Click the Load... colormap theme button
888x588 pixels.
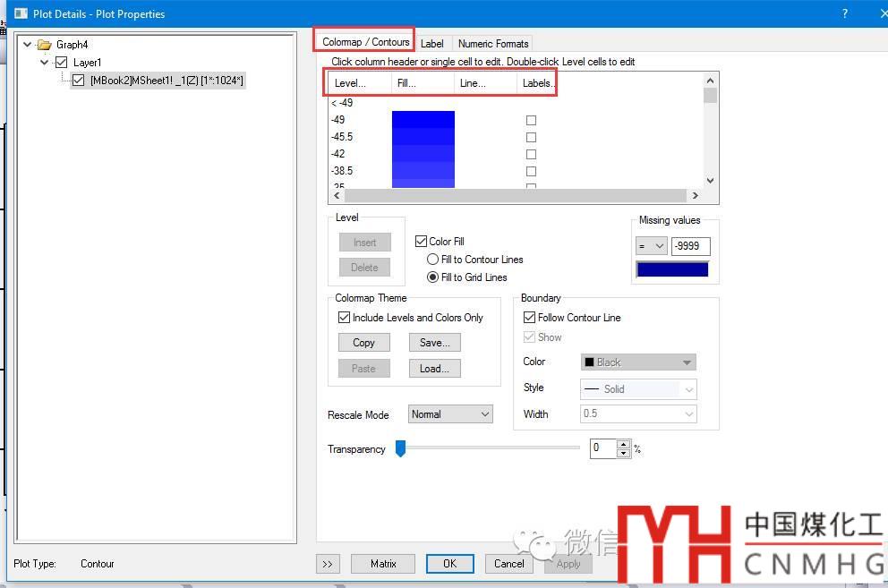tap(434, 369)
